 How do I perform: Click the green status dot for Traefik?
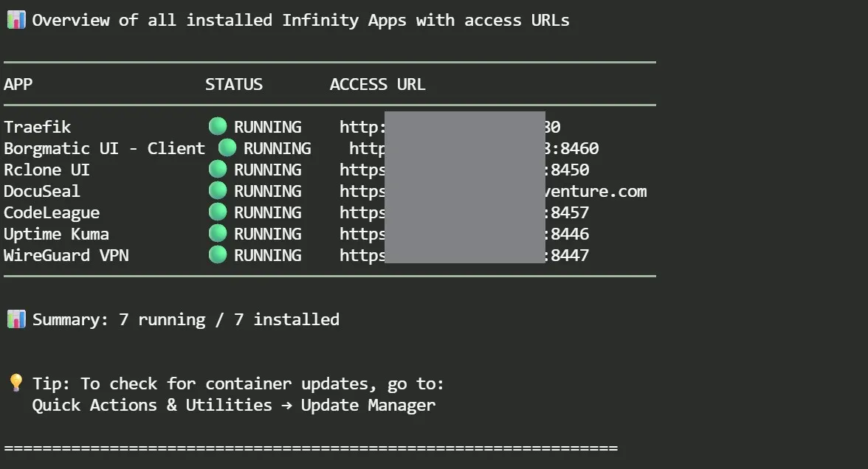coord(218,126)
